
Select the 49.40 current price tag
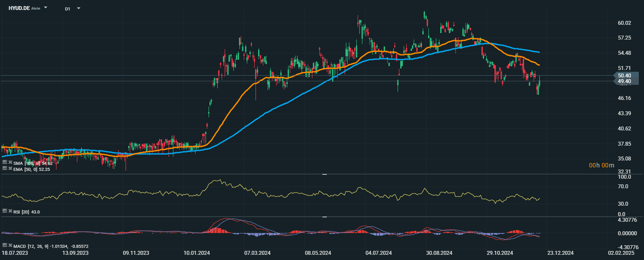(x=624, y=81)
